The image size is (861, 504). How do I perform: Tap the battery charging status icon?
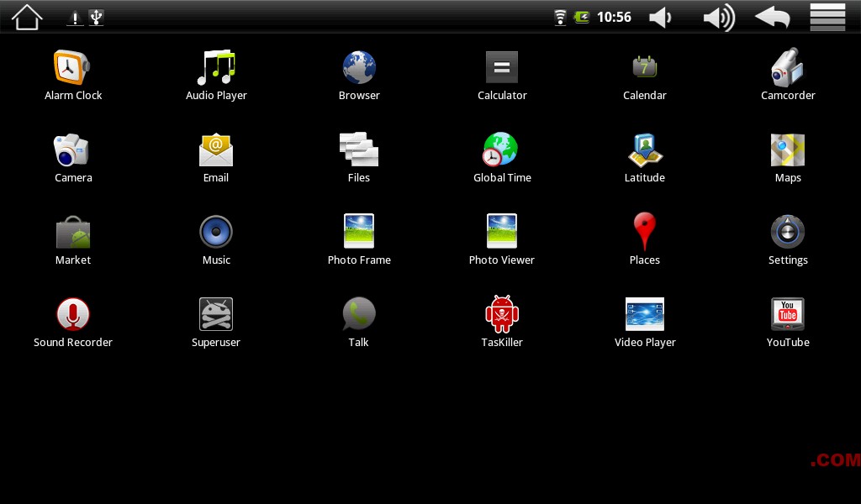(582, 18)
